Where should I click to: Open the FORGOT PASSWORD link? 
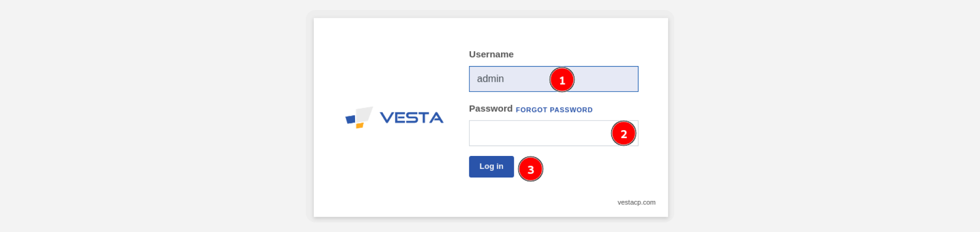[x=554, y=110]
